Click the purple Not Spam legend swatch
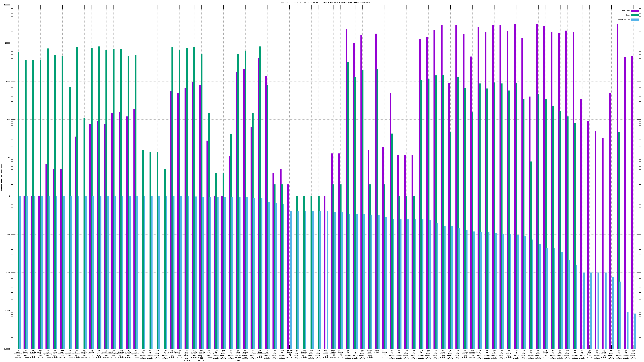 635,11
